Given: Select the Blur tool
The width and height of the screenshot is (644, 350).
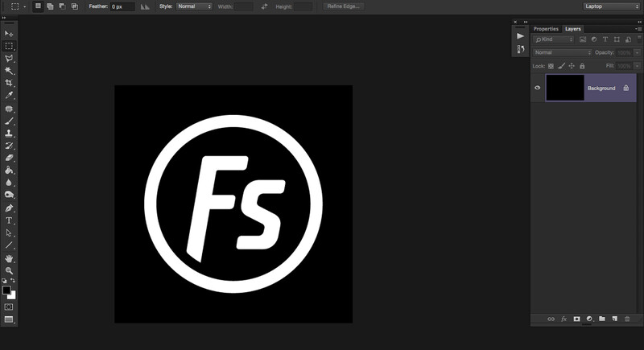Looking at the screenshot, I should pyautogui.click(x=9, y=183).
